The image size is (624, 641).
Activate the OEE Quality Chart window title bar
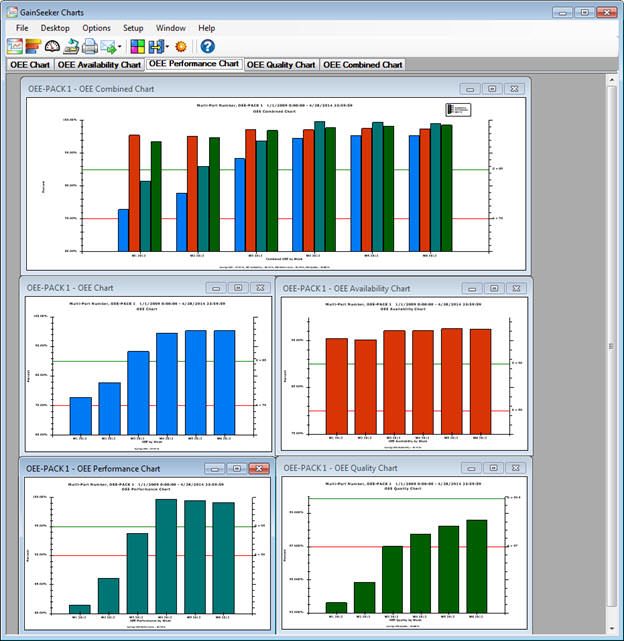click(380, 467)
